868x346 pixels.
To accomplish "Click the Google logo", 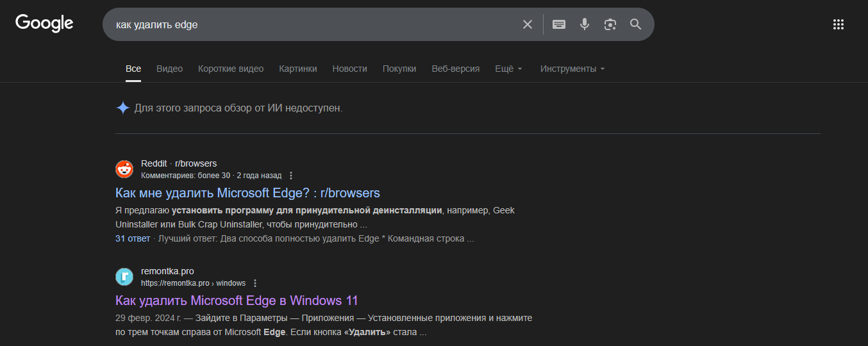I will point(44,24).
